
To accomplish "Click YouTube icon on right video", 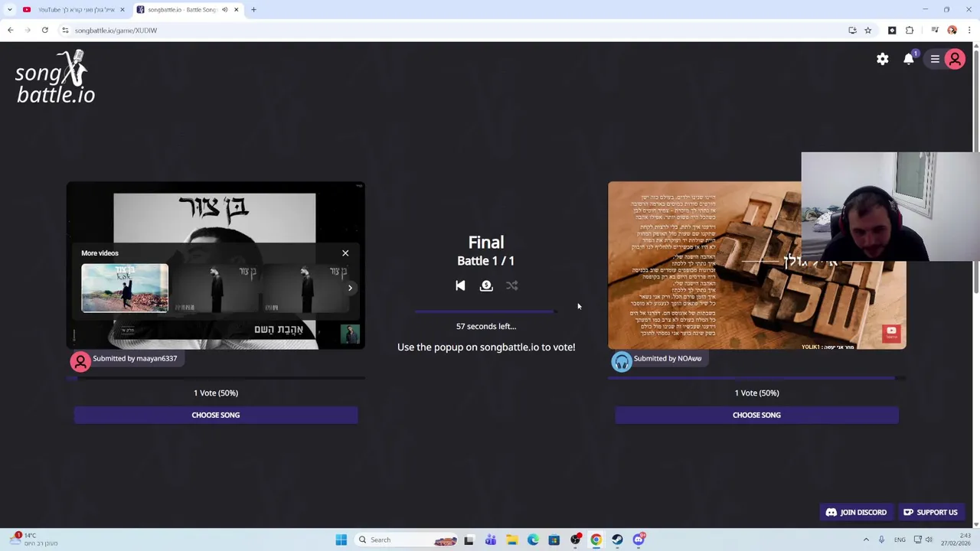I will click(891, 332).
